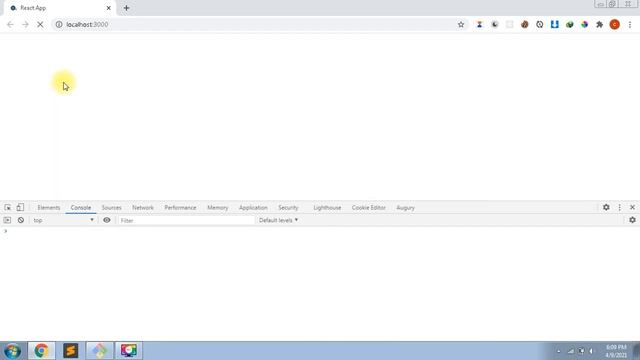
Task: Click the taskbar clock
Action: [x=616, y=351]
